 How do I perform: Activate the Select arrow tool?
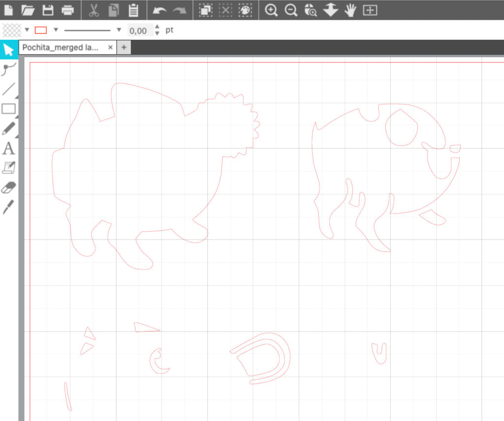pyautogui.click(x=8, y=50)
